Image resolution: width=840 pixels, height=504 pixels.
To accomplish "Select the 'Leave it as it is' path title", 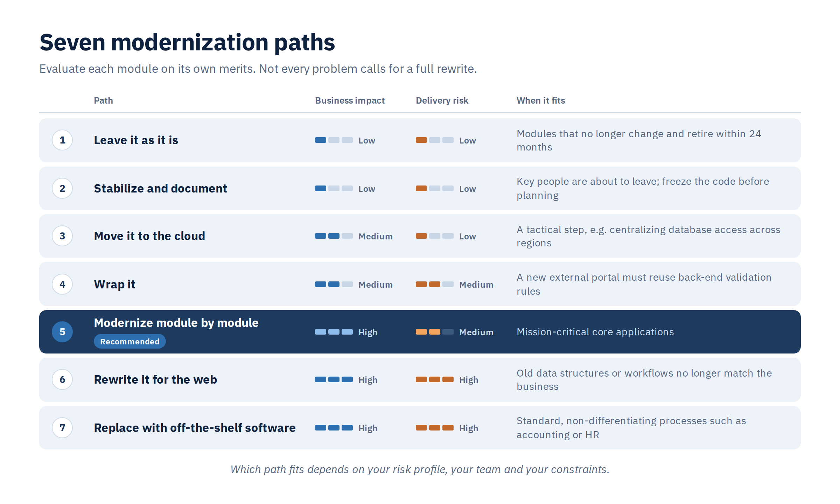I will [x=136, y=140].
